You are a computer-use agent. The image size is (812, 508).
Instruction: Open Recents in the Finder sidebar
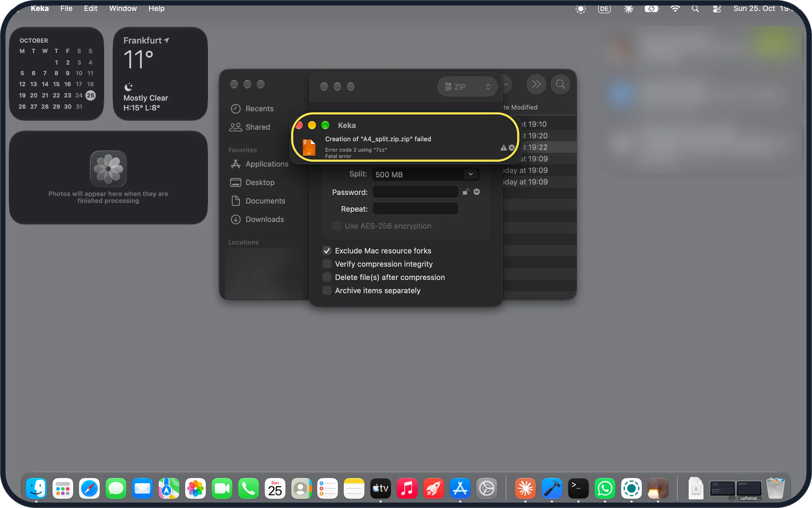click(252, 108)
